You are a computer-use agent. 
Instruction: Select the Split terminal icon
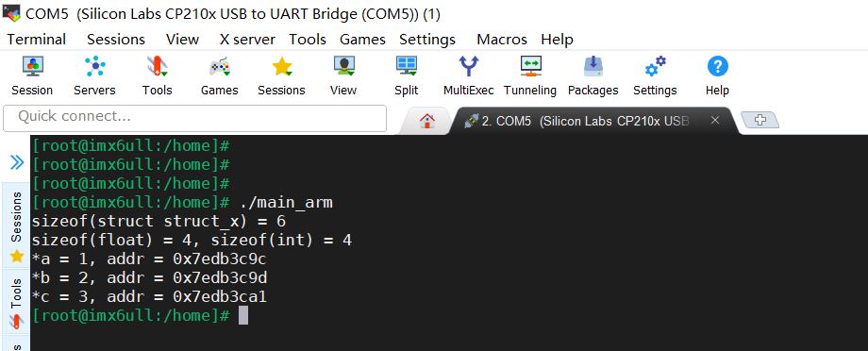[407, 66]
